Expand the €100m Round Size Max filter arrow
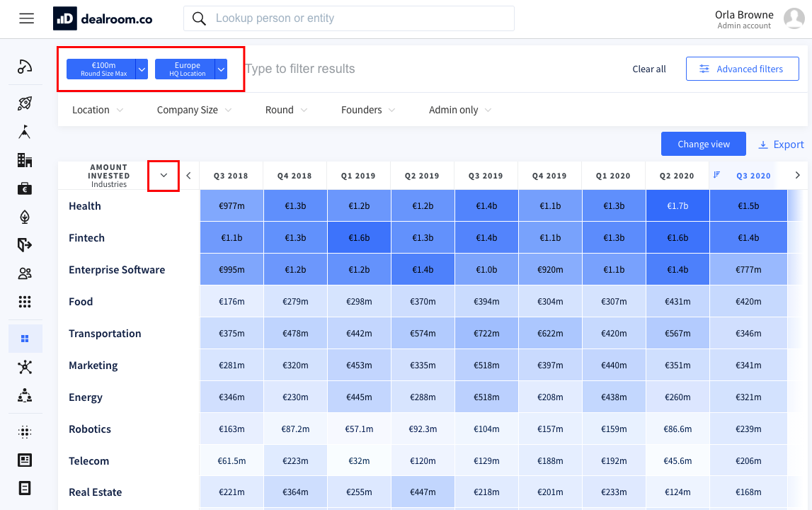Viewport: 812px width, 510px height. click(142, 69)
